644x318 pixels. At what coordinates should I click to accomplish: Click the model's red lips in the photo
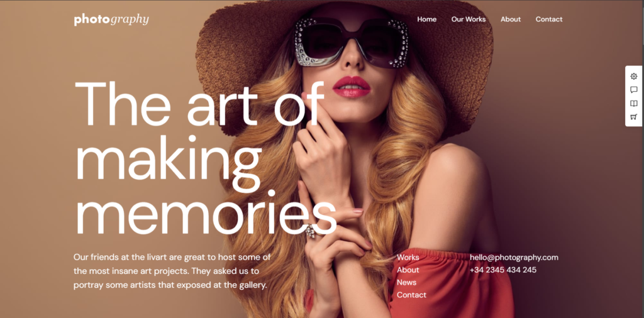tap(352, 87)
